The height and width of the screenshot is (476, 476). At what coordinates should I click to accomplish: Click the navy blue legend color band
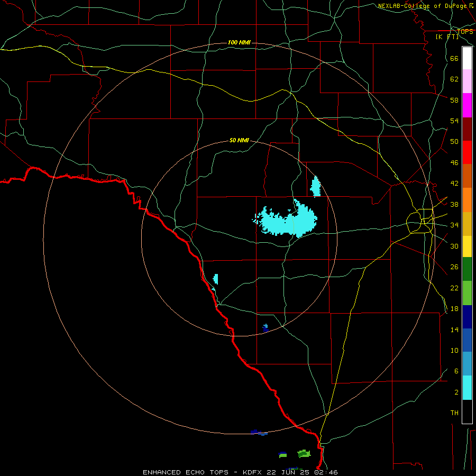(x=467, y=317)
